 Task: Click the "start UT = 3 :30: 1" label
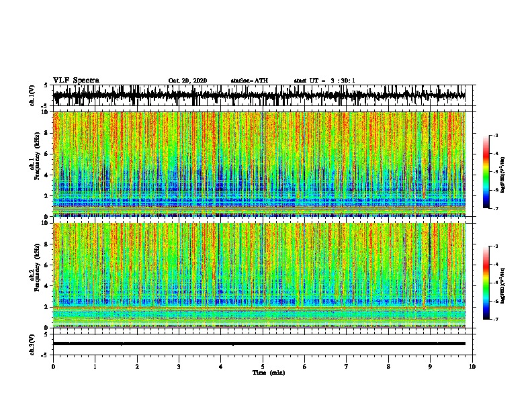pos(324,81)
